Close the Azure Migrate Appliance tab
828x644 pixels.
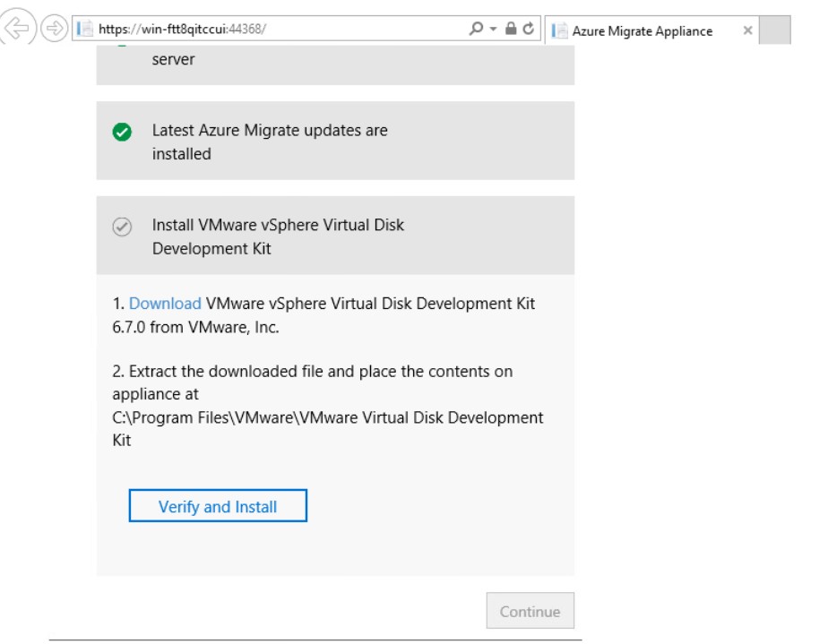747,30
